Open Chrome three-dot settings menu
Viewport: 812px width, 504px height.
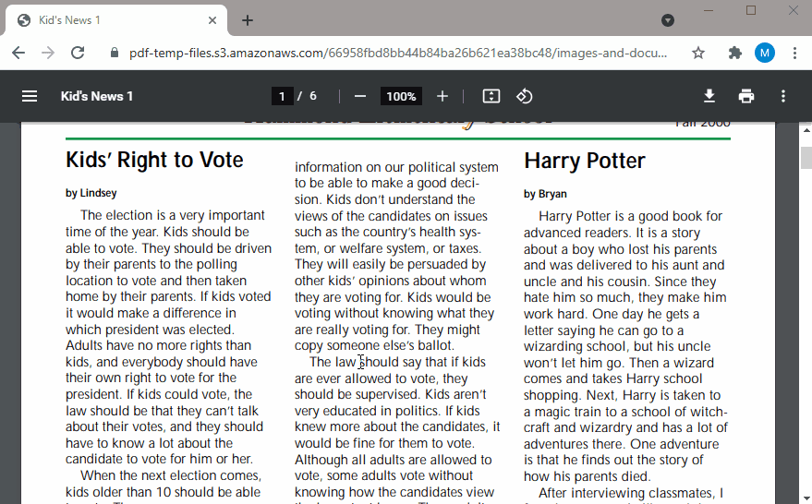pos(794,53)
